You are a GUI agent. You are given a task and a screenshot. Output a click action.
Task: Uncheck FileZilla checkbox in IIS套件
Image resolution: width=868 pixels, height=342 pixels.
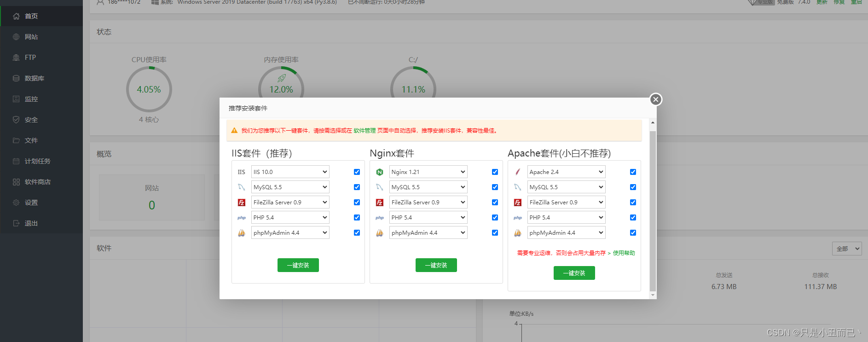click(357, 203)
